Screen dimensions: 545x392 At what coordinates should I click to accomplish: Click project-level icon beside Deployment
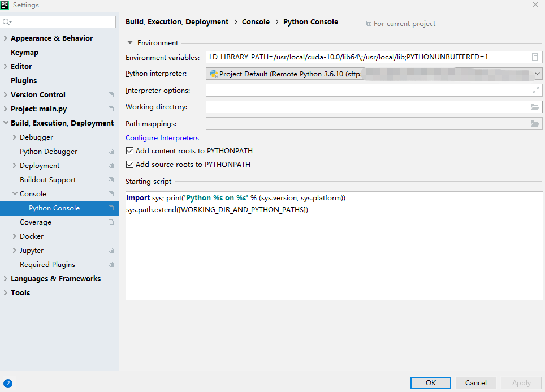coord(111,166)
